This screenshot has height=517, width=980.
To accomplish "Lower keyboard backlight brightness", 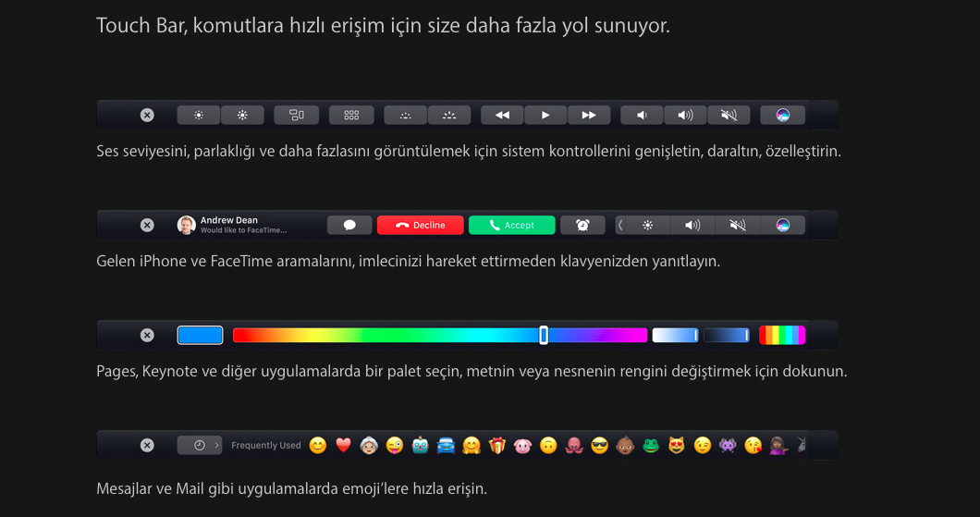I will click(406, 115).
